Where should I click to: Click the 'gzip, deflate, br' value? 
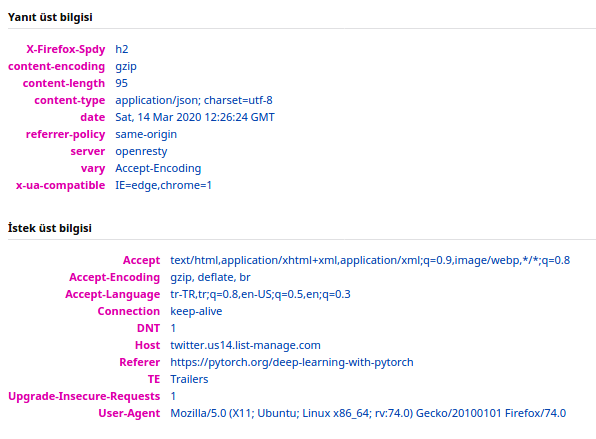coord(210,277)
